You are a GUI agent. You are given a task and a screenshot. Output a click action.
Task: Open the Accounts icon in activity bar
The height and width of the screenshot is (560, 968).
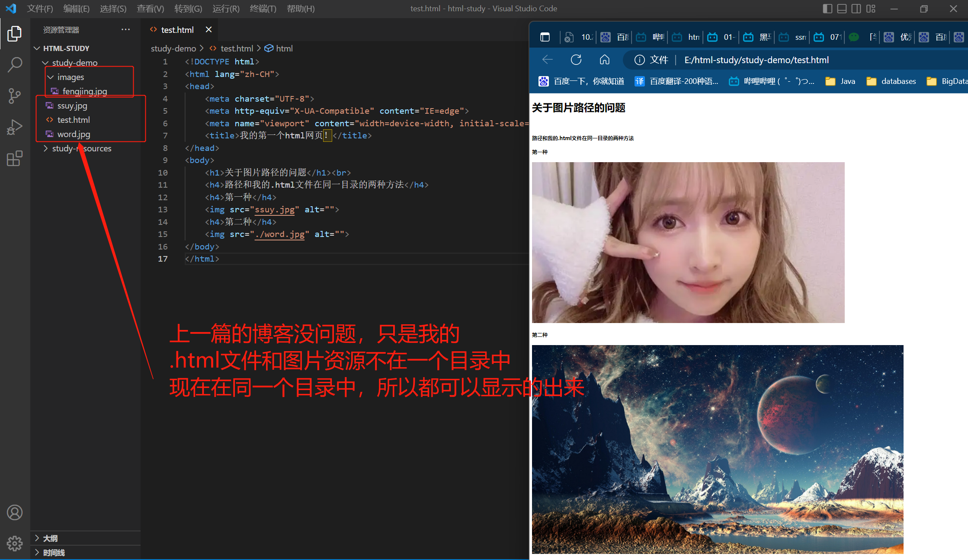[15, 512]
